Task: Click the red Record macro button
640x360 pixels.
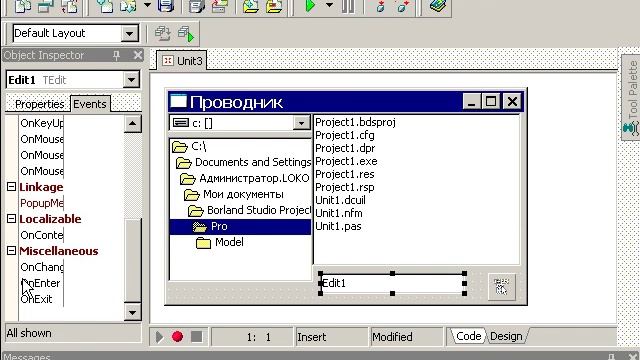Action: coord(178,337)
